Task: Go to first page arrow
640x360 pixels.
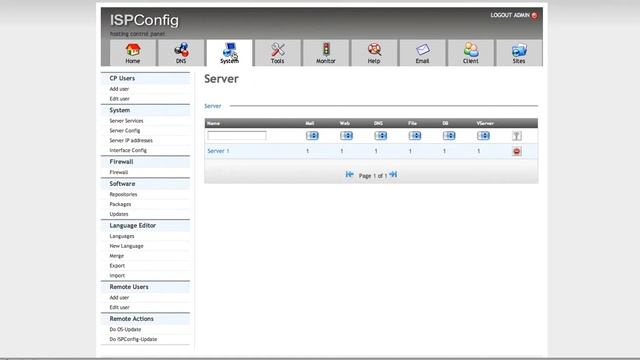Action: [349, 175]
